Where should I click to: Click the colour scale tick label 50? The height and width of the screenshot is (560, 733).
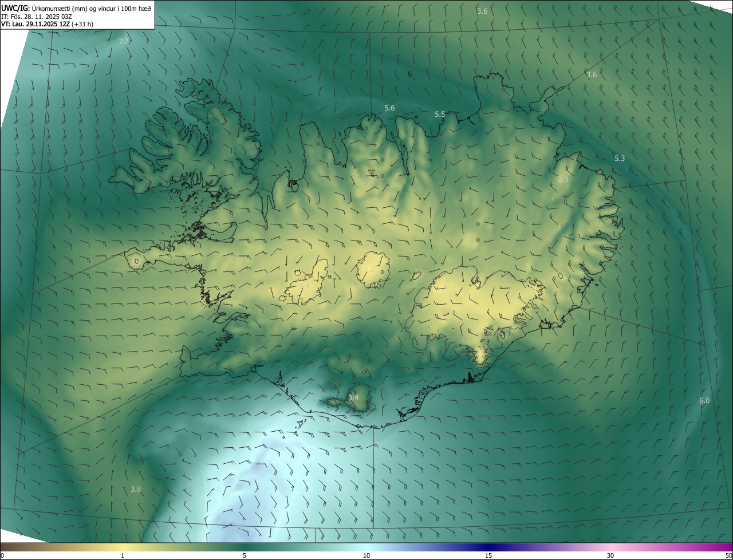pos(728,556)
